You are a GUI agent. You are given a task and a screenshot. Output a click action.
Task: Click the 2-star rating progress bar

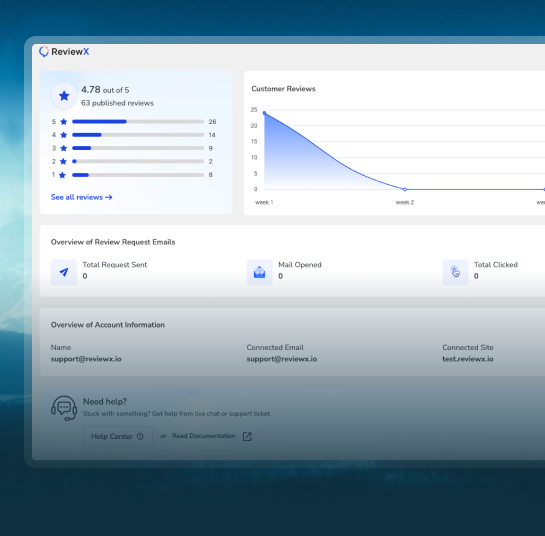pos(138,161)
